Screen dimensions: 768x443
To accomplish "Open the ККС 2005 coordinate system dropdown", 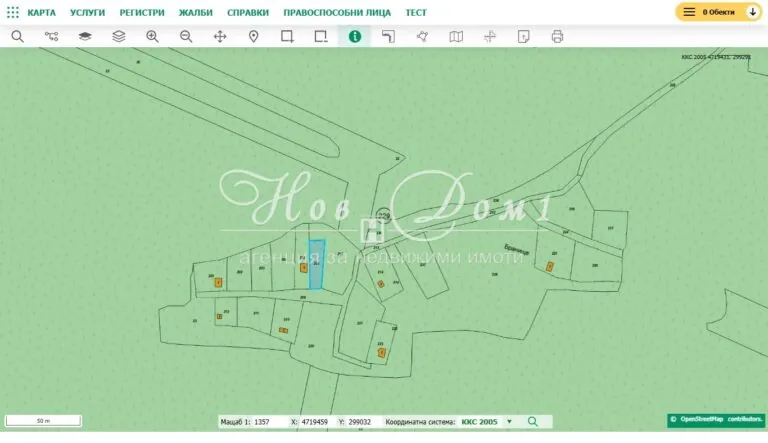I will pyautogui.click(x=487, y=422).
